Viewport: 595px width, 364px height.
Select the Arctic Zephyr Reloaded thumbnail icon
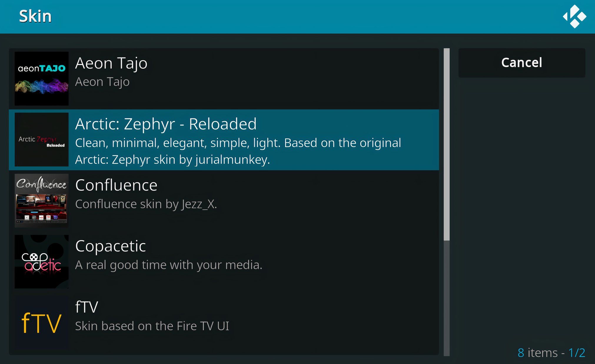pyautogui.click(x=41, y=140)
